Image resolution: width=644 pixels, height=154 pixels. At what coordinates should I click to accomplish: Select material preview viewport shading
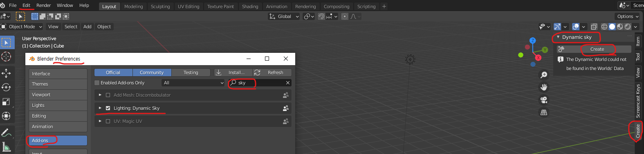(620, 27)
